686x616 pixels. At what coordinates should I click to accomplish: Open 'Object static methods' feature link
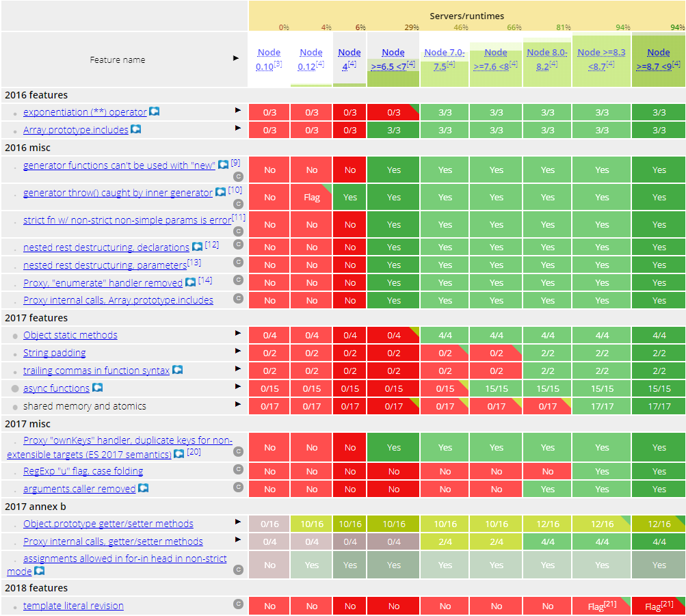pyautogui.click(x=70, y=335)
